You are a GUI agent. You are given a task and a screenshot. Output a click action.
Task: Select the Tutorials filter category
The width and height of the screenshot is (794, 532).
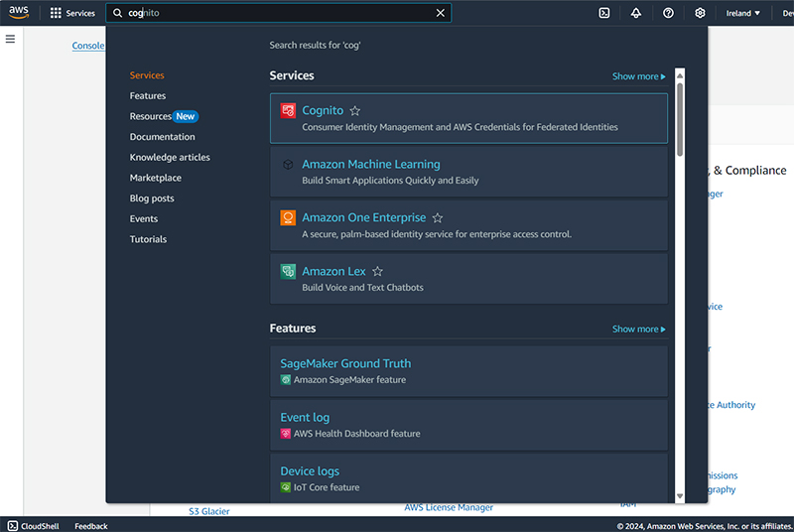[x=148, y=239]
